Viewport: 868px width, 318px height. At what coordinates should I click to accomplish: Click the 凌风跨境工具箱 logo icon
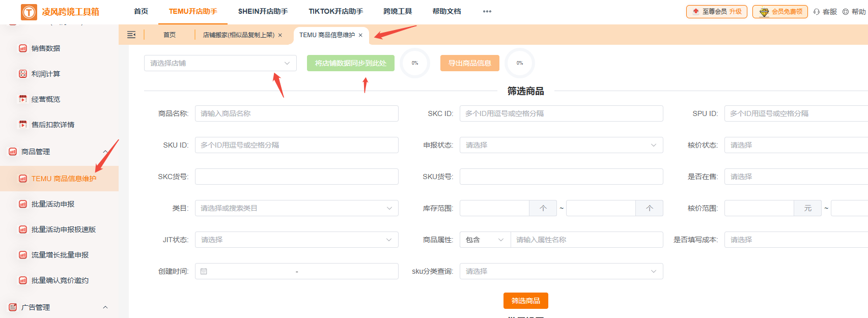coord(29,12)
